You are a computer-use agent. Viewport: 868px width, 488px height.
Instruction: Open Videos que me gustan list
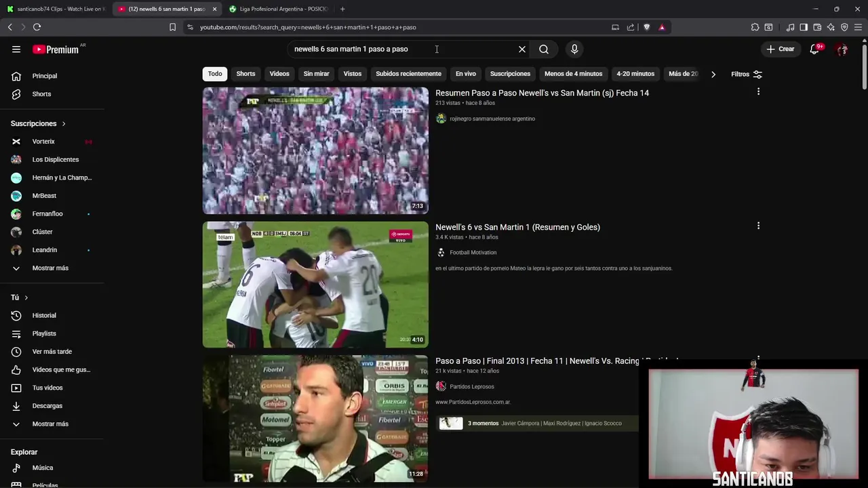(52, 369)
